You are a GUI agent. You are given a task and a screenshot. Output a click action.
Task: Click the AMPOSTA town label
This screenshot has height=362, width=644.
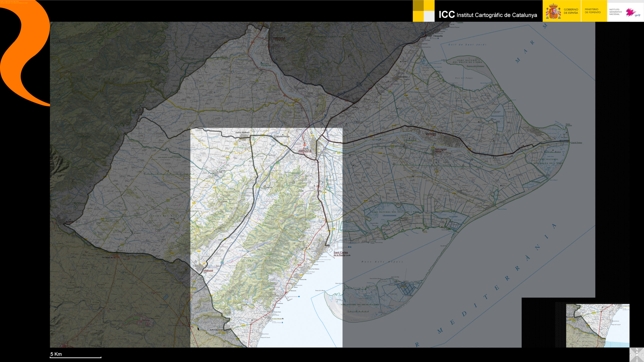point(305,151)
